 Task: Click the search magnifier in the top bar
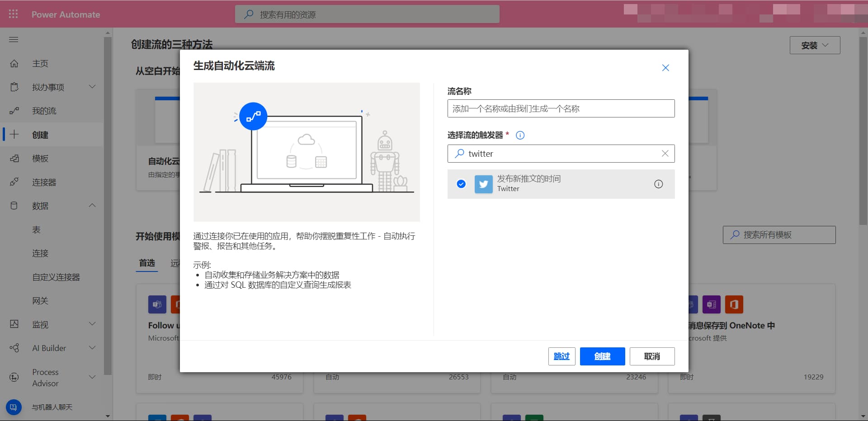click(x=248, y=14)
